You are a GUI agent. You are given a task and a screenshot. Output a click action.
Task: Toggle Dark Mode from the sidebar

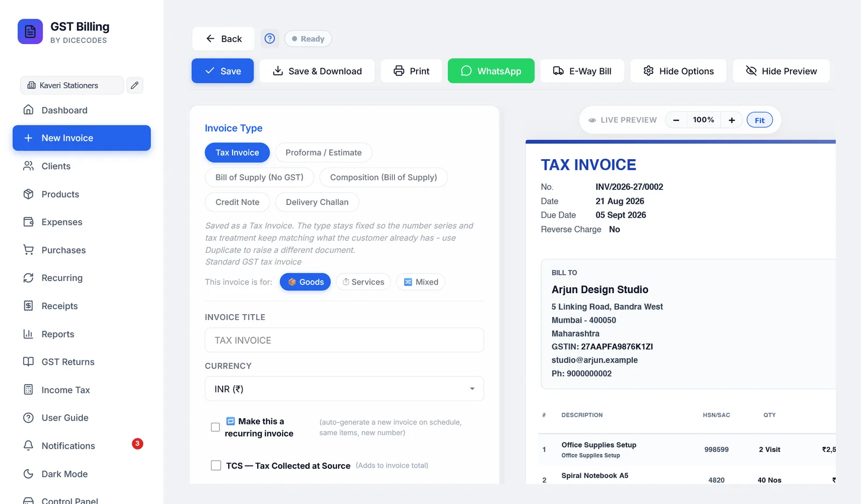pos(65,474)
